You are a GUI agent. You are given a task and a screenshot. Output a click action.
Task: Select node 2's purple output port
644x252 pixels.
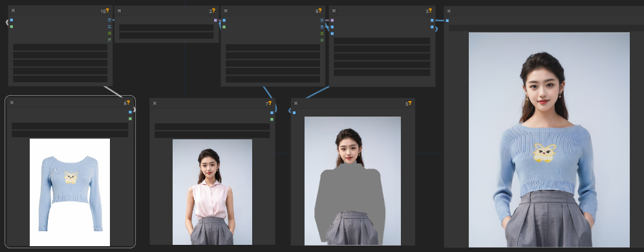pyautogui.click(x=215, y=20)
